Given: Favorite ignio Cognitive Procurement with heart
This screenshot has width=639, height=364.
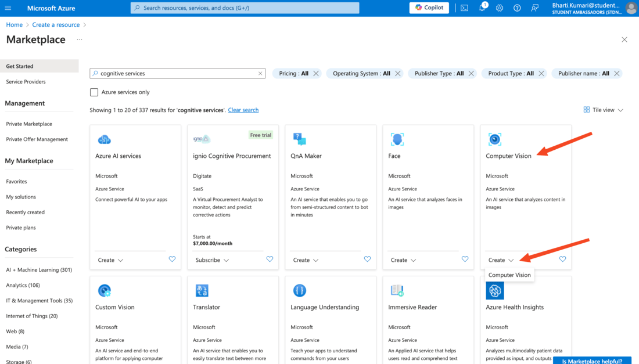Looking at the screenshot, I should 270,259.
